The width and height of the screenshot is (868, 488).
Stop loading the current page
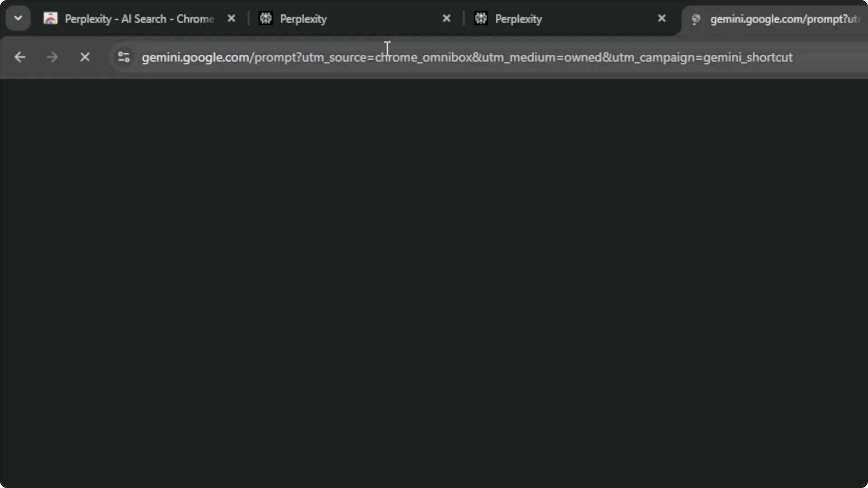[x=85, y=57]
